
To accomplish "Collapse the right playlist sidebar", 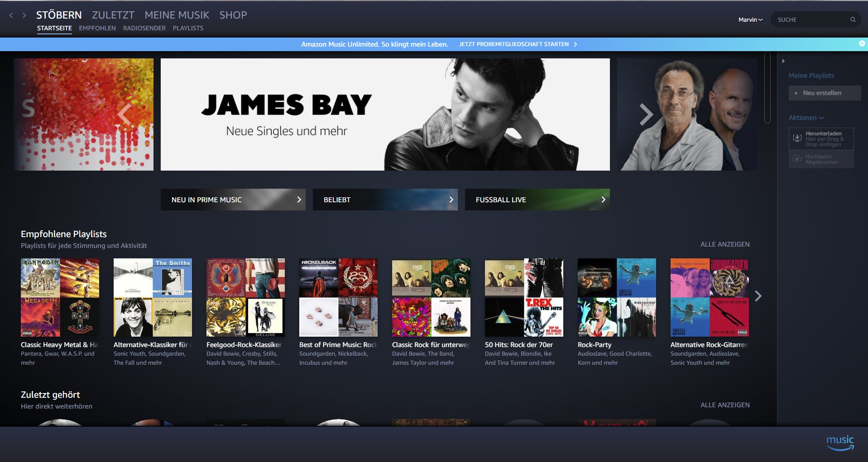I will pos(783,61).
